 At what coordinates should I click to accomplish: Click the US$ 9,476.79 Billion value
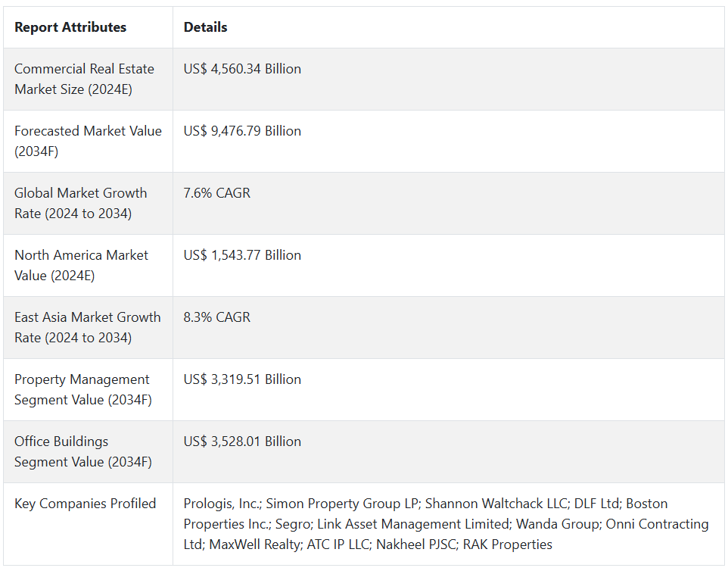[242, 131]
